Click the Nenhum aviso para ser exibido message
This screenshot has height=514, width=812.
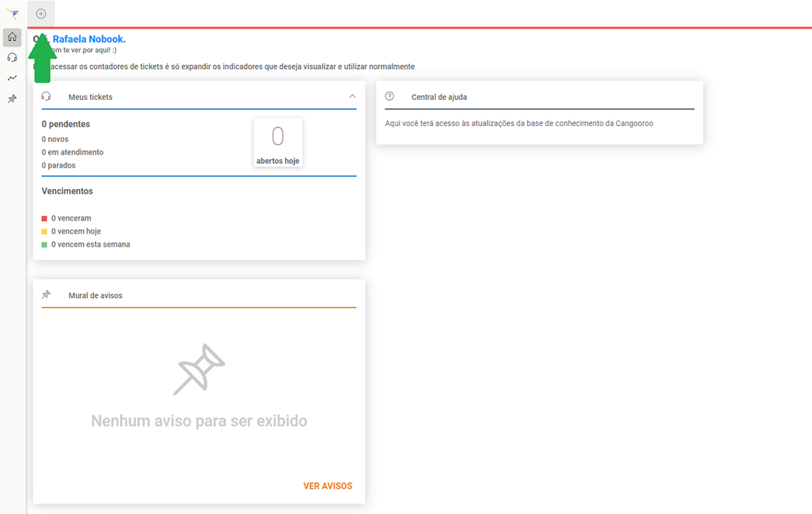coord(199,421)
